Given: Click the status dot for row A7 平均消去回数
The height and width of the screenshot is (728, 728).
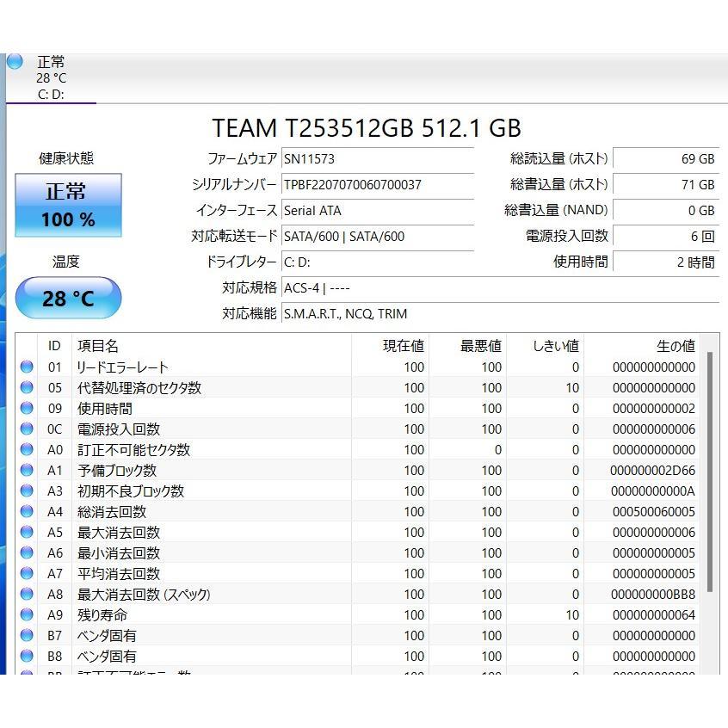Looking at the screenshot, I should coord(27,573).
